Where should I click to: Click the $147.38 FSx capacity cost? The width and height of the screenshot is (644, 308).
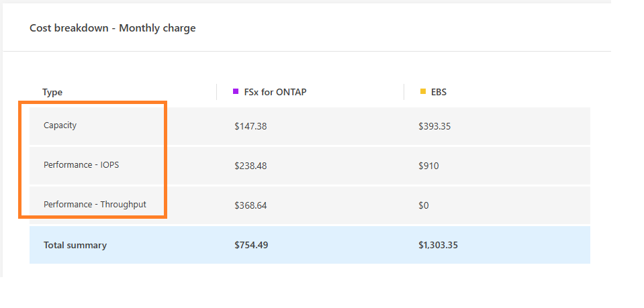click(250, 125)
